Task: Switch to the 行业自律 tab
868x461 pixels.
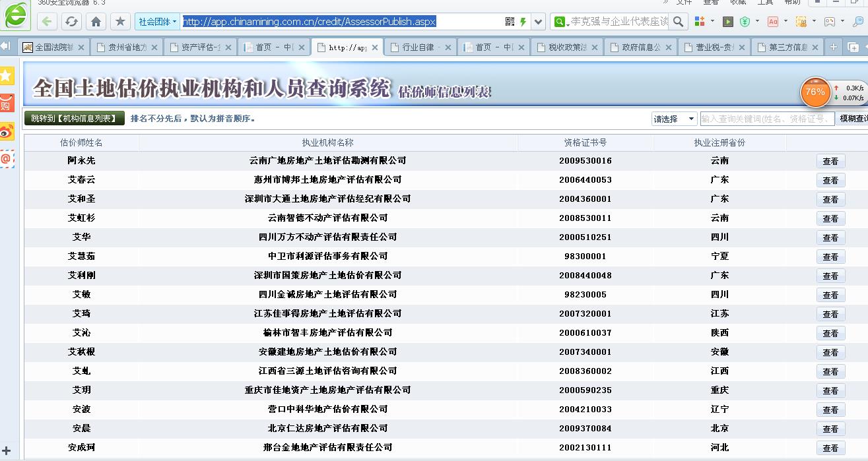Action: pos(420,47)
